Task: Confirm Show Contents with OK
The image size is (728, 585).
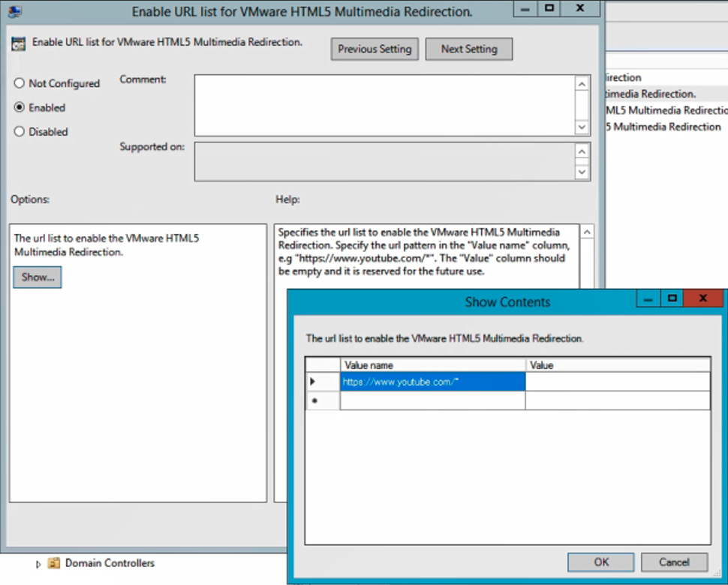Action: [600, 562]
